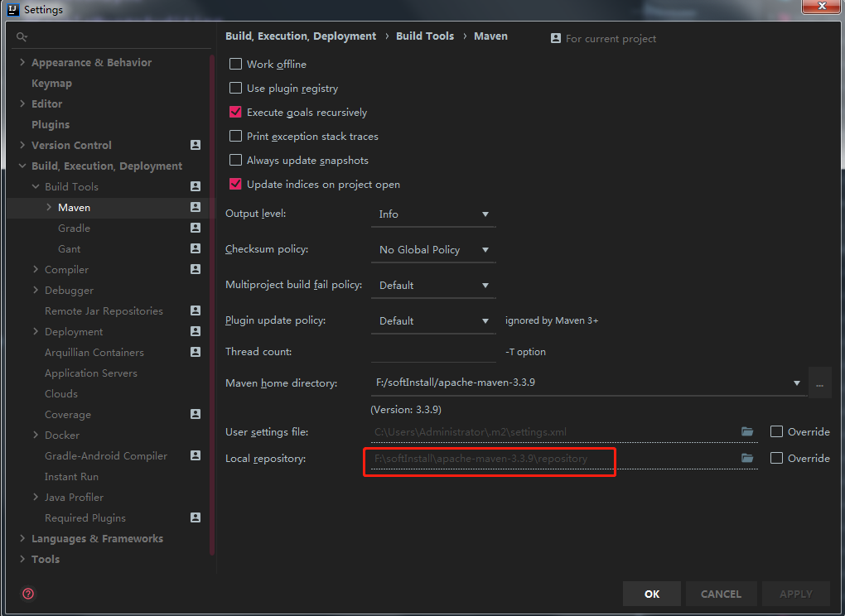Expand Appearance & Behavior section
845x616 pixels.
pos(22,62)
